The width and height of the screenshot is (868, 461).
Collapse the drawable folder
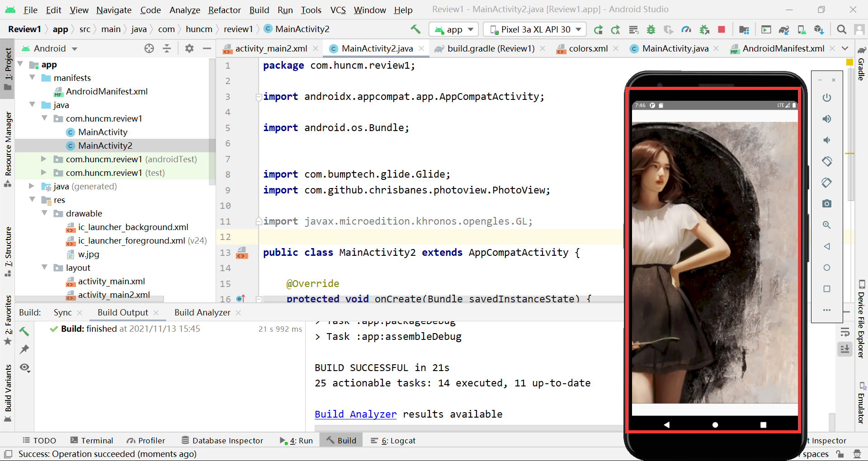click(x=44, y=213)
